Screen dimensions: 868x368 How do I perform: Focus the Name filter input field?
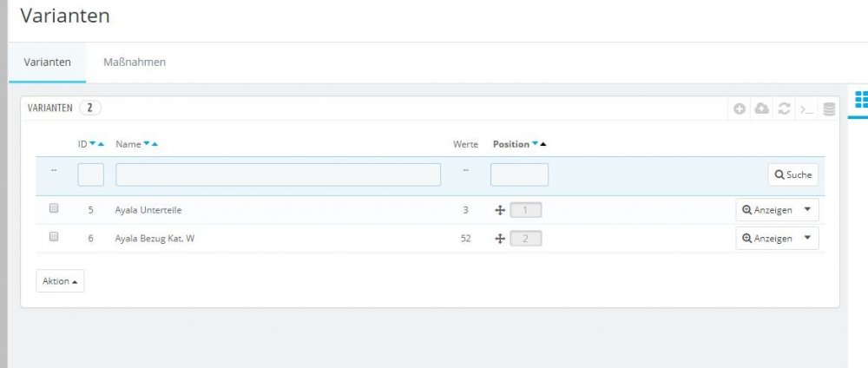(278, 174)
